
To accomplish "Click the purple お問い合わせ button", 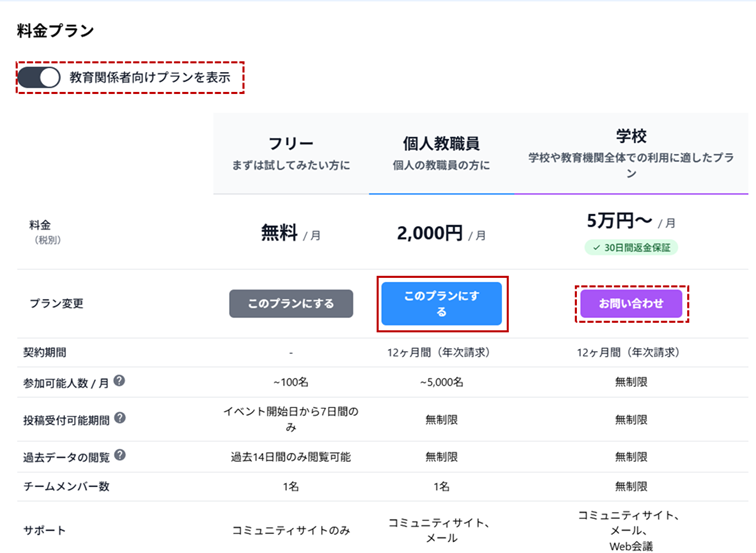I will tap(631, 303).
